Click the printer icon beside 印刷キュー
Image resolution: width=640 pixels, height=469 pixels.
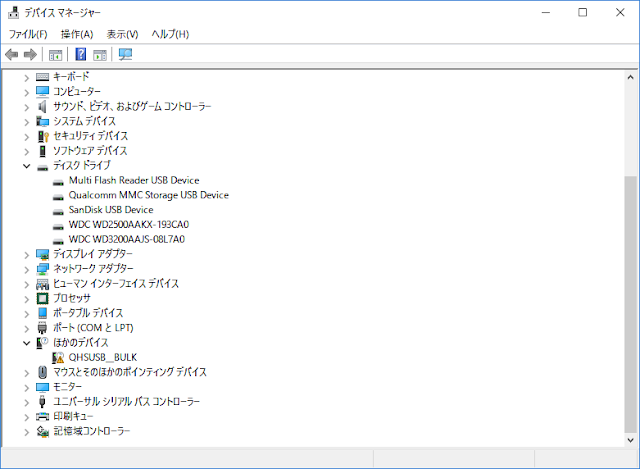point(42,416)
